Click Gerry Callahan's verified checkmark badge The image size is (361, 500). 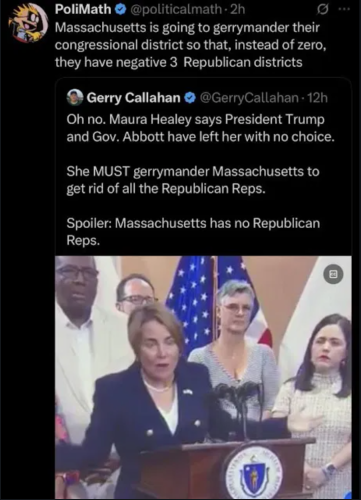click(190, 98)
